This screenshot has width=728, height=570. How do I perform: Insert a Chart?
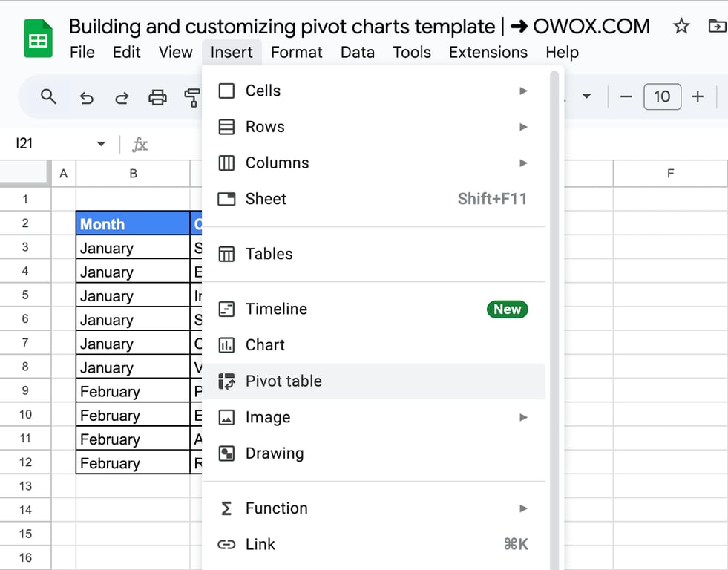point(374,345)
